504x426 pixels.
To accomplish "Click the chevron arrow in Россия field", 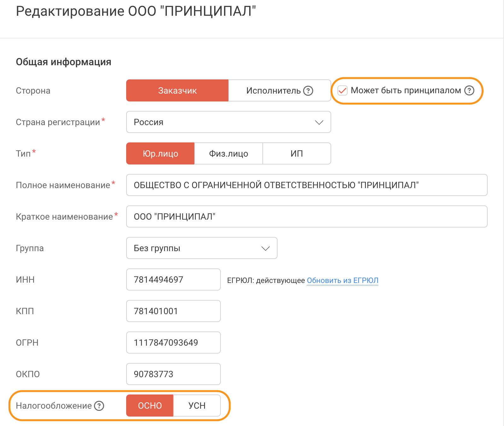I will (319, 122).
